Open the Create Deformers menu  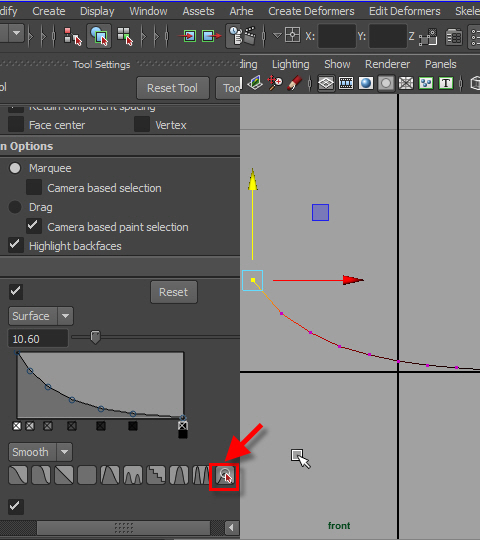(311, 11)
